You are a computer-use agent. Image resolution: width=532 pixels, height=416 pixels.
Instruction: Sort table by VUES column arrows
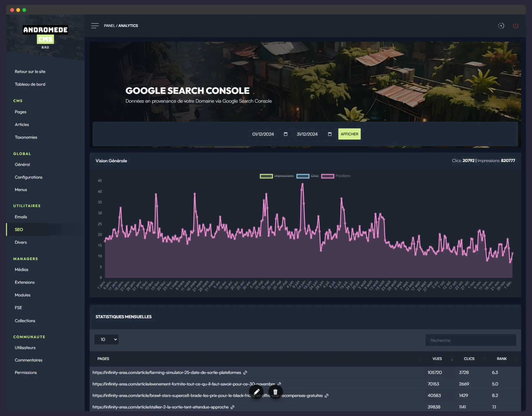(452, 359)
